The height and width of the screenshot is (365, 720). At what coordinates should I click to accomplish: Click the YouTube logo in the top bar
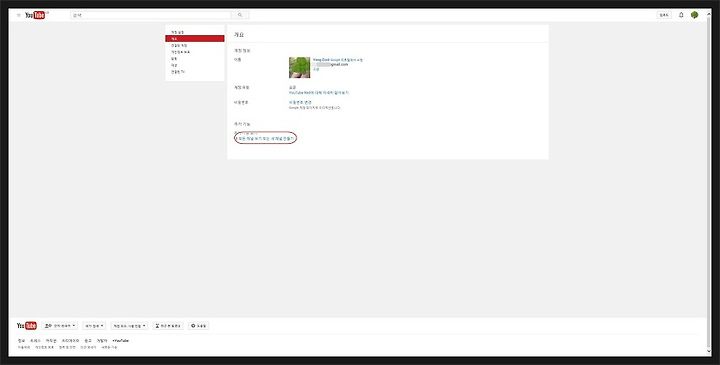coord(36,15)
